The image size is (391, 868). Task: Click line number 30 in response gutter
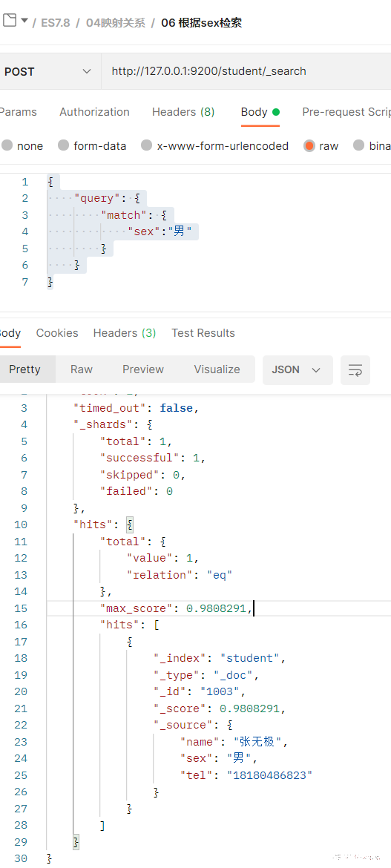pos(21,858)
